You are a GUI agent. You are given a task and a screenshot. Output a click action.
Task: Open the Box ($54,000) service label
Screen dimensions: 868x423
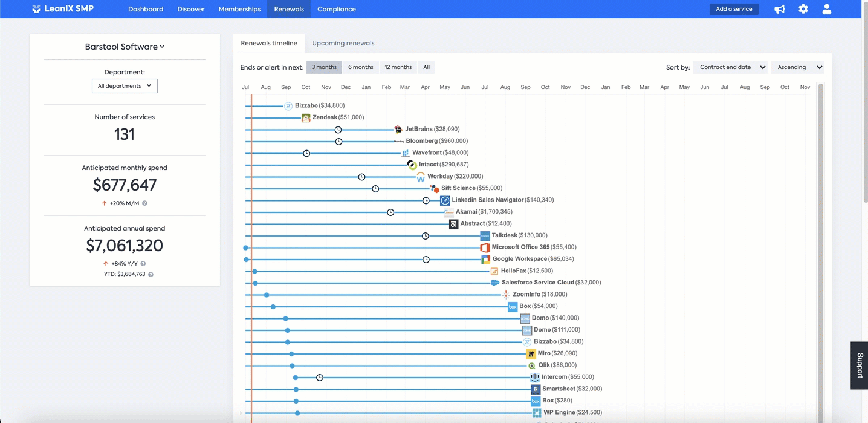click(539, 306)
